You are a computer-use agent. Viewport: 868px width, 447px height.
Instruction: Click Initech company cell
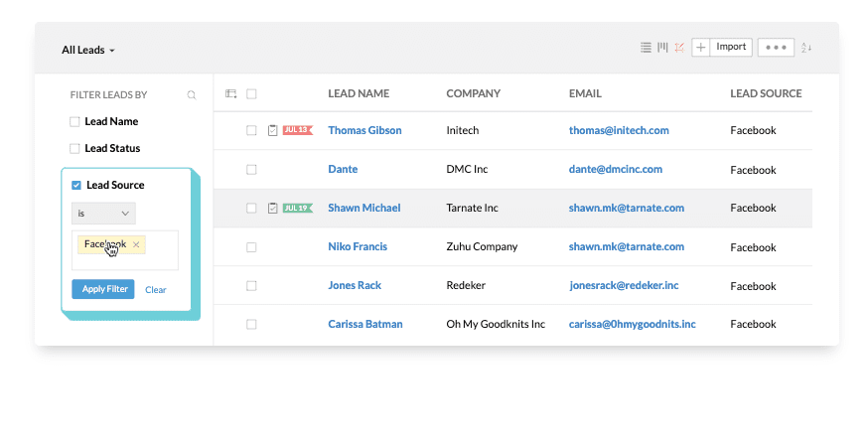(462, 130)
